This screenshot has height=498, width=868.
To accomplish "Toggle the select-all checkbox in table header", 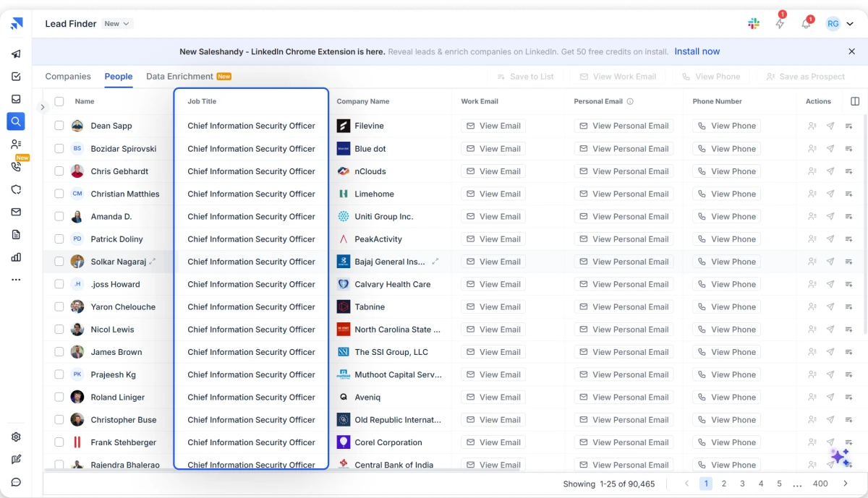I will coord(59,102).
